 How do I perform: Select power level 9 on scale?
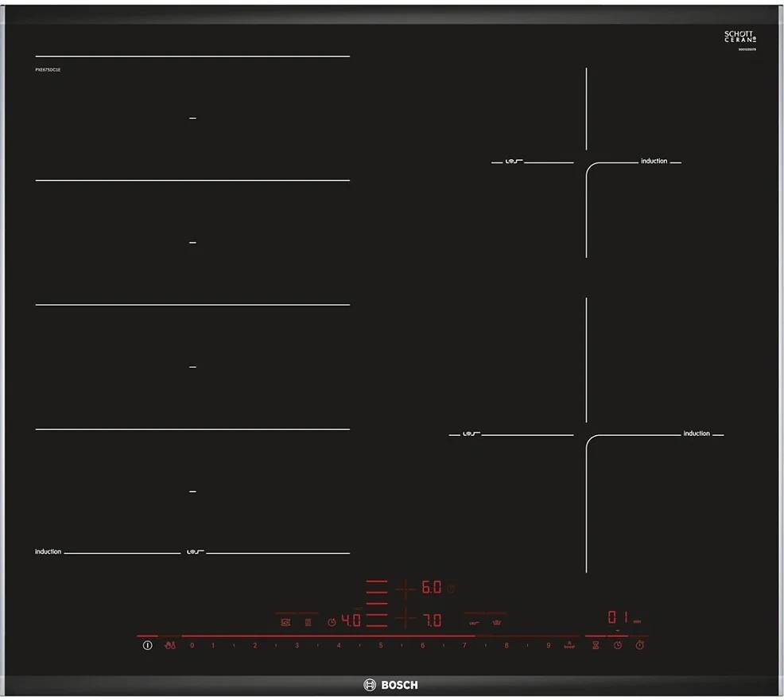548,645
